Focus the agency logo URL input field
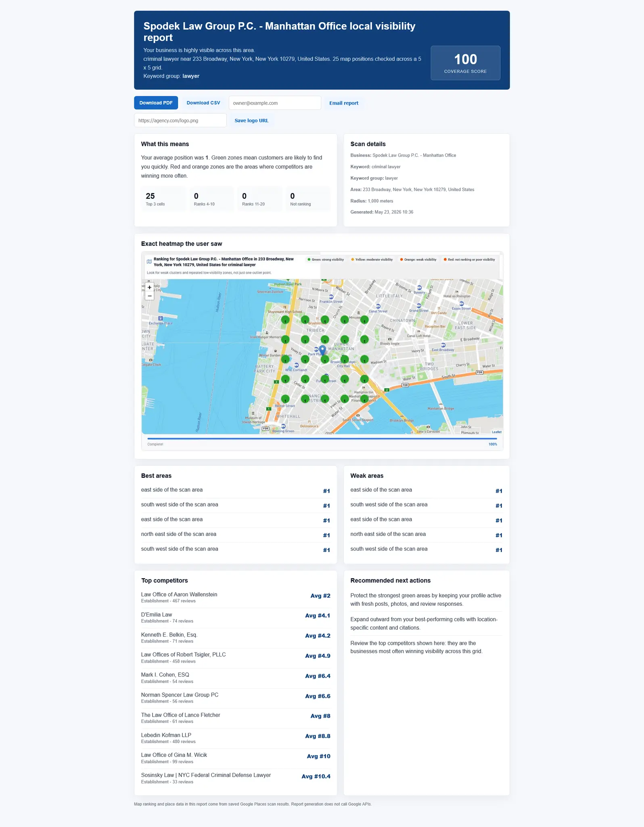Viewport: 644px width, 827px height. (x=180, y=120)
